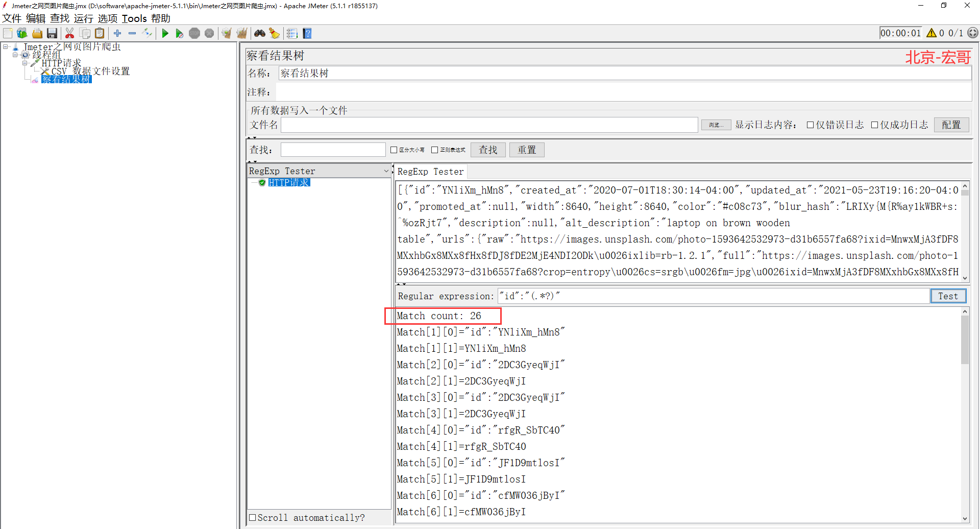Click the elapsed time 00:00:01 display
Image resolution: width=980 pixels, height=529 pixels.
pyautogui.click(x=901, y=33)
